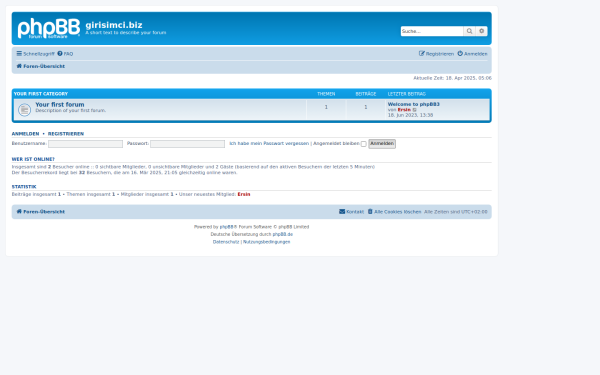Click the THEMEN column header
This screenshot has width=600, height=375.
tap(326, 94)
